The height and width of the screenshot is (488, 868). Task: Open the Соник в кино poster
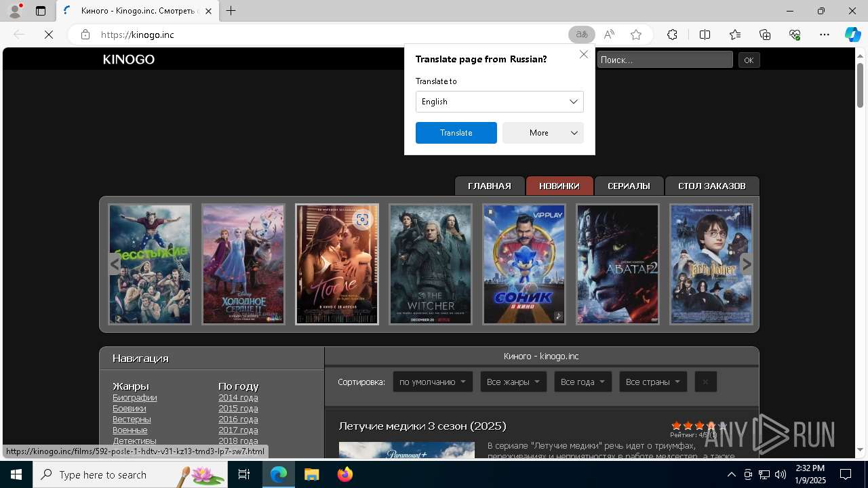point(524,264)
